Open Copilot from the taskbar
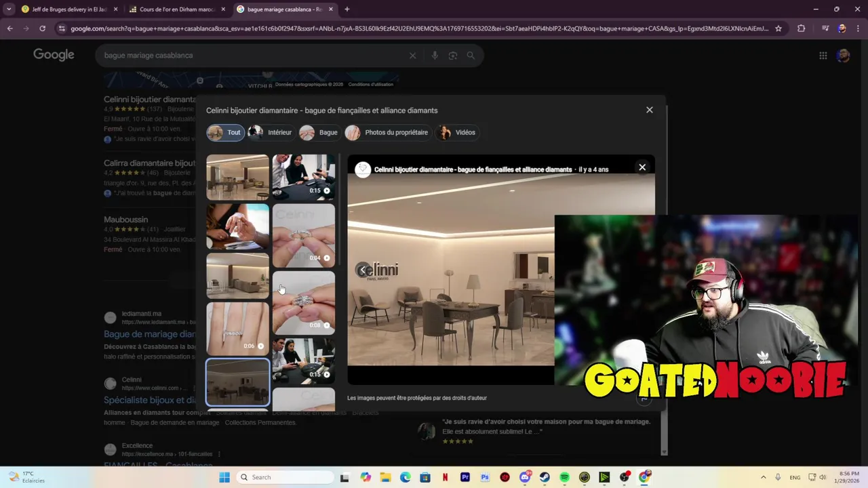 (x=366, y=477)
